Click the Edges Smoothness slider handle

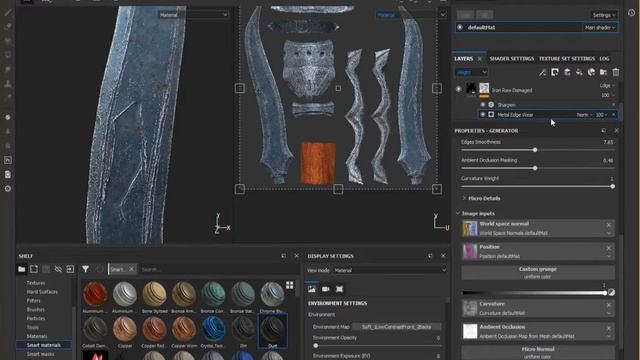tap(535, 150)
